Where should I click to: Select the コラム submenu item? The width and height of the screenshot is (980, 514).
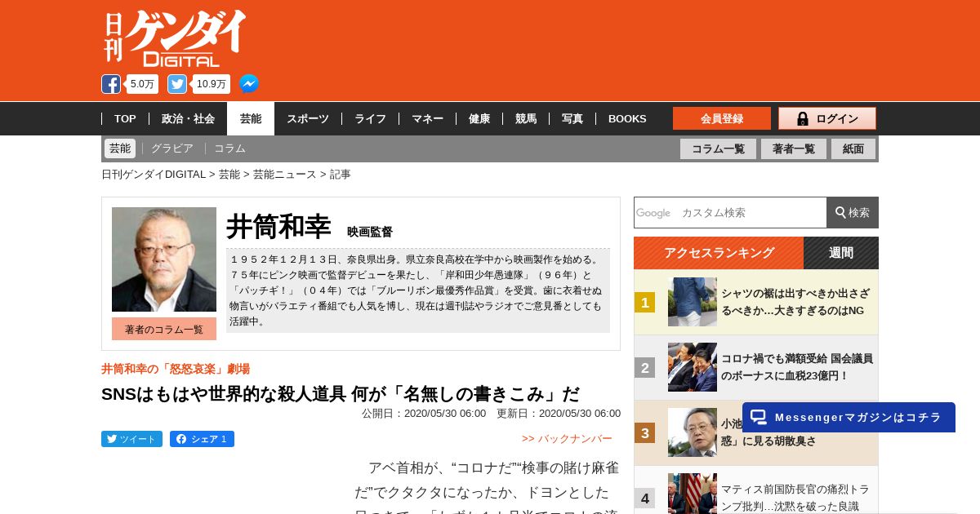pyautogui.click(x=229, y=148)
